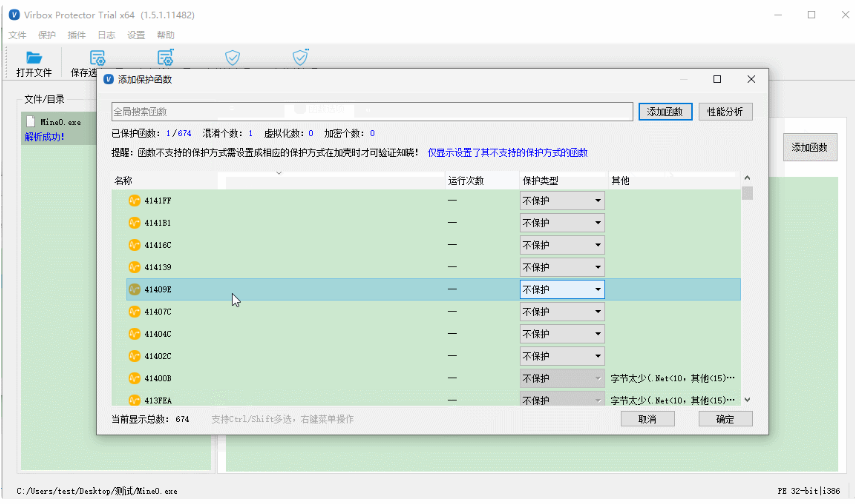Image resolution: width=855 pixels, height=504 pixels.
Task: Click 字节太少 note for 41400B
Action: click(672, 378)
